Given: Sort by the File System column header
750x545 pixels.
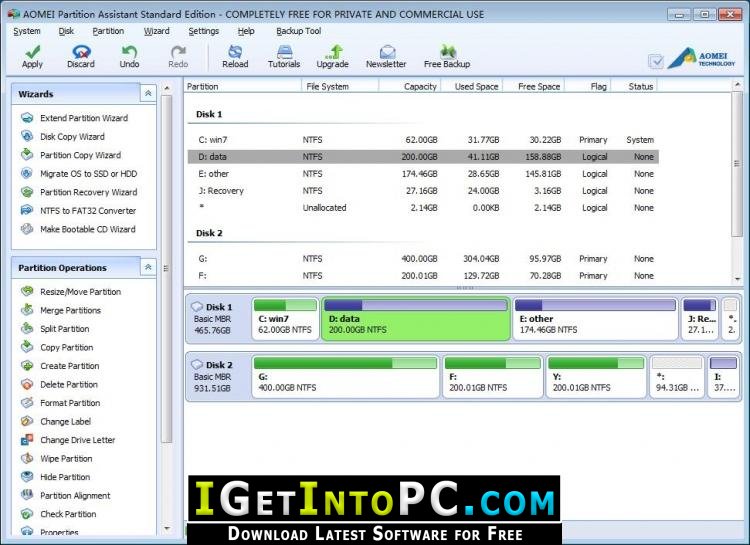Looking at the screenshot, I should (340, 87).
